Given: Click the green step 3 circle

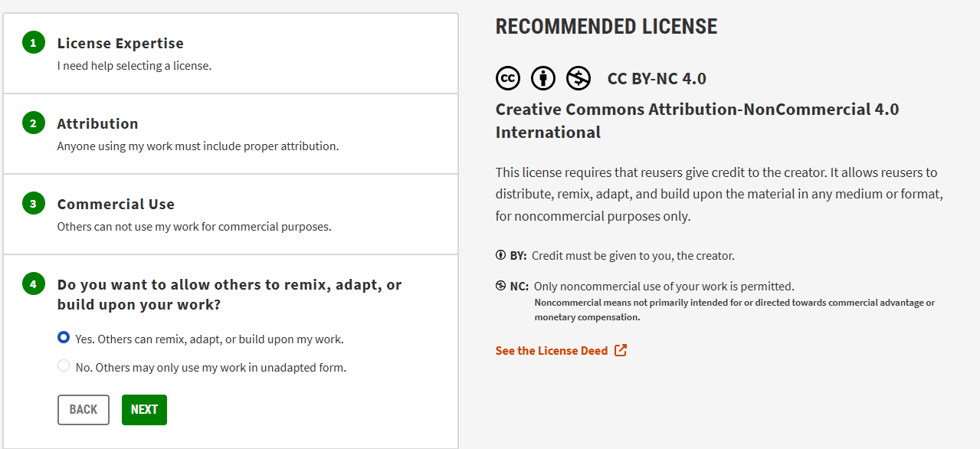Looking at the screenshot, I should click(33, 204).
